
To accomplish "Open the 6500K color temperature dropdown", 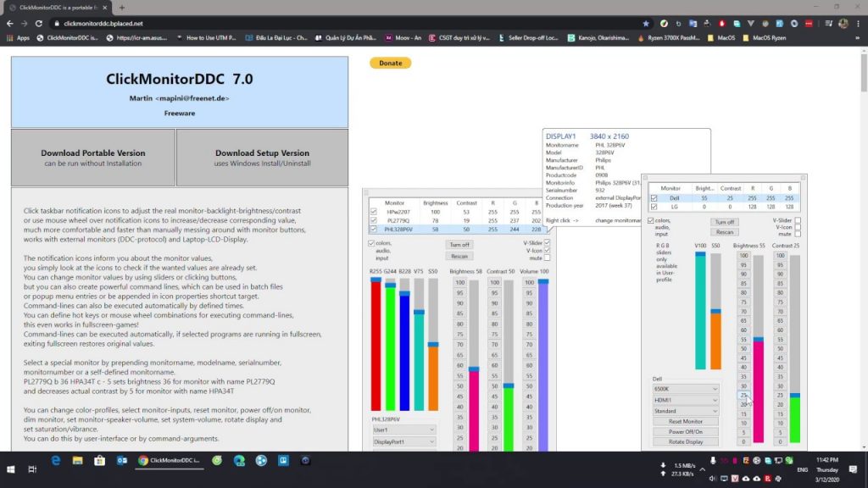I will tap(685, 389).
